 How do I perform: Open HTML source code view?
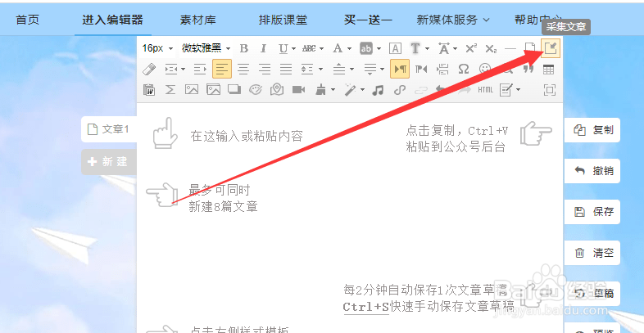pos(486,89)
